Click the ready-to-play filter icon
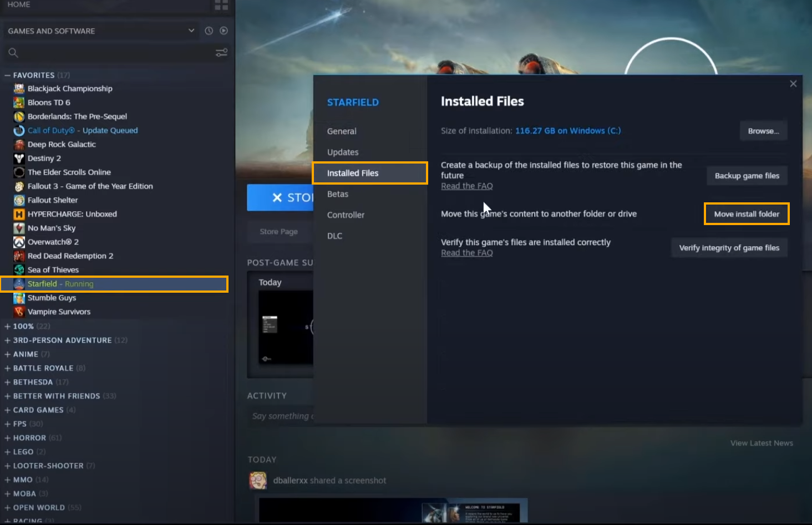The height and width of the screenshot is (525, 812). click(224, 31)
